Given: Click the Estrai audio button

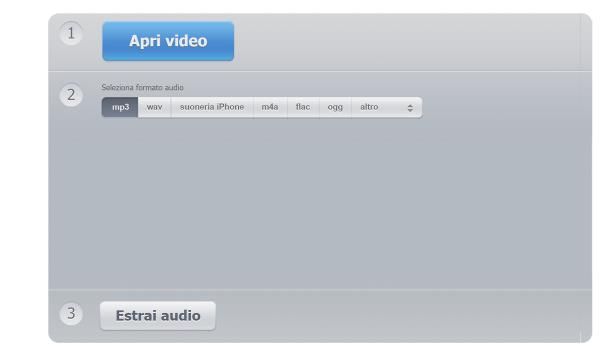Looking at the screenshot, I should (158, 315).
